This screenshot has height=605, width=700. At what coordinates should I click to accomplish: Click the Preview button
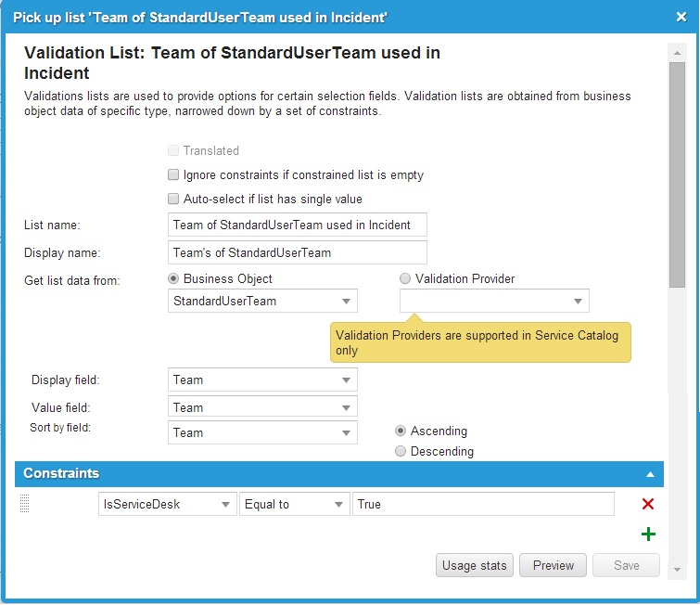(x=554, y=565)
